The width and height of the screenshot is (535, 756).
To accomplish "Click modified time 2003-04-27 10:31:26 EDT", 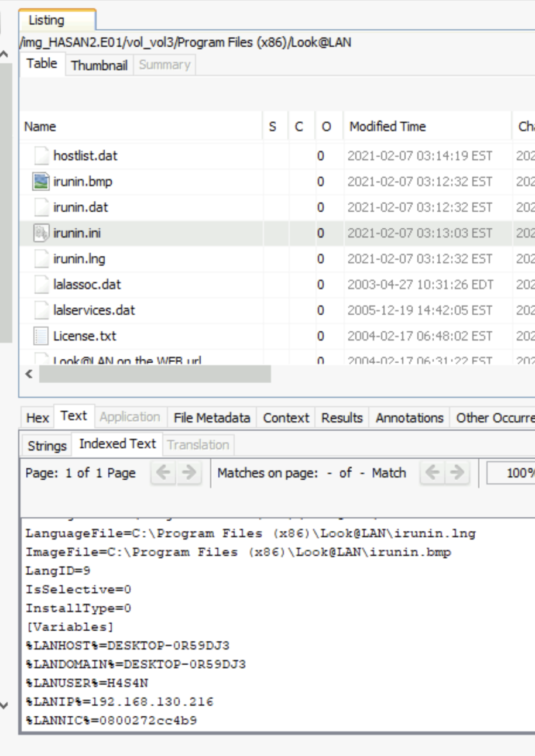I will pos(420,284).
